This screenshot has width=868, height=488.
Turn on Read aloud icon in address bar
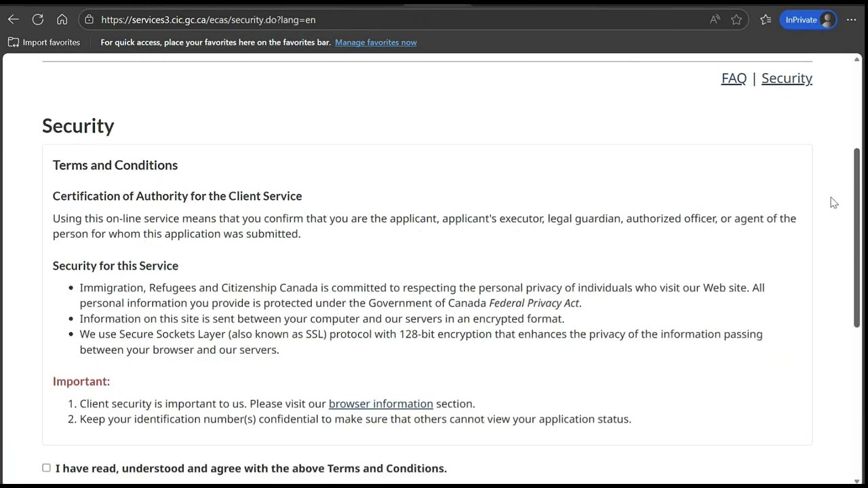coord(715,20)
